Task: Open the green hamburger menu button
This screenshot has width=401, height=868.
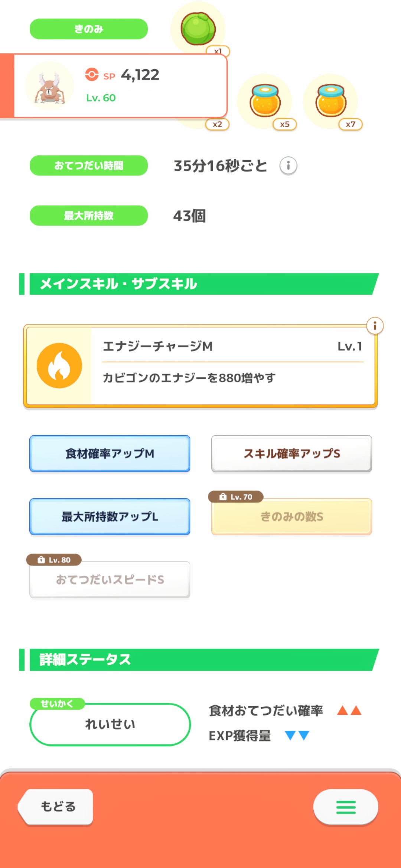Action: [346, 808]
